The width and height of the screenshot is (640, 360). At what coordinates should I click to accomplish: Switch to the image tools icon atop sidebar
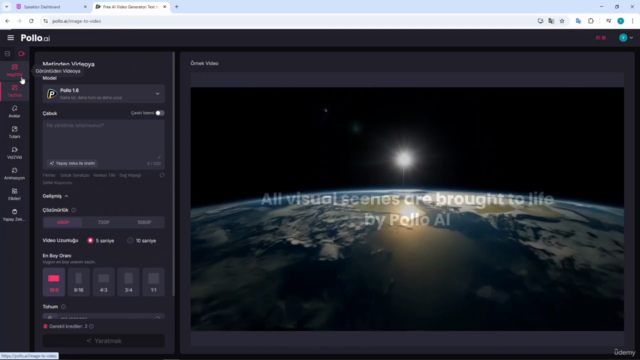tap(7, 53)
